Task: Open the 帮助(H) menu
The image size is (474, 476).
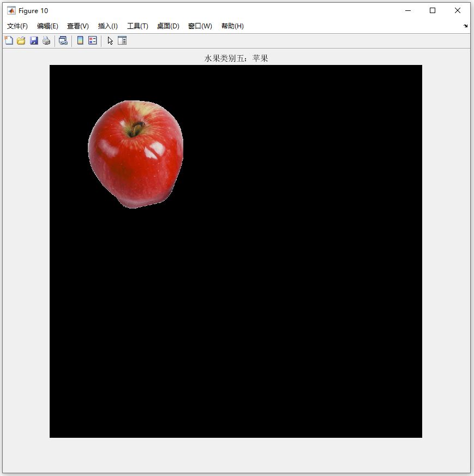Action: click(232, 26)
